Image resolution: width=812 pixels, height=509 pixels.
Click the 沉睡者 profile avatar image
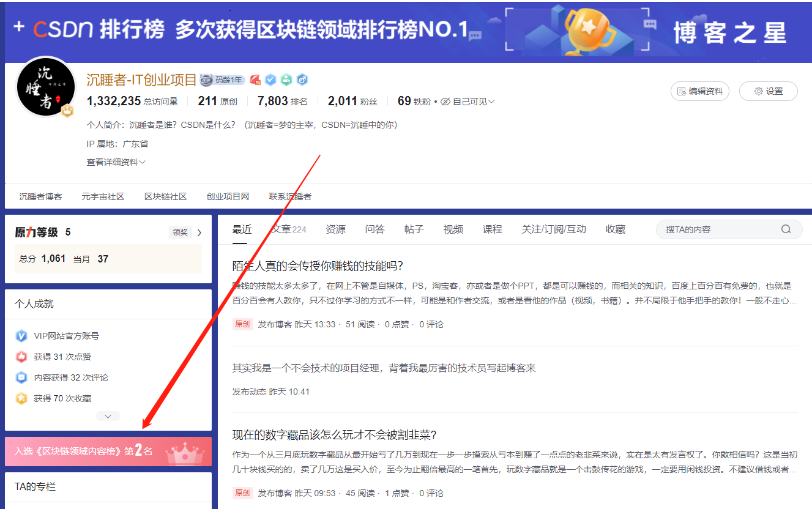pyautogui.click(x=45, y=87)
